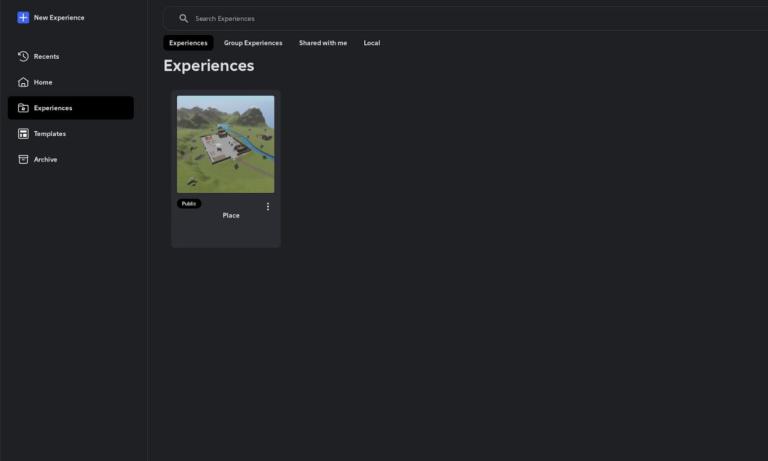Click the magnifying glass search icon
The height and width of the screenshot is (461, 768).
point(183,18)
